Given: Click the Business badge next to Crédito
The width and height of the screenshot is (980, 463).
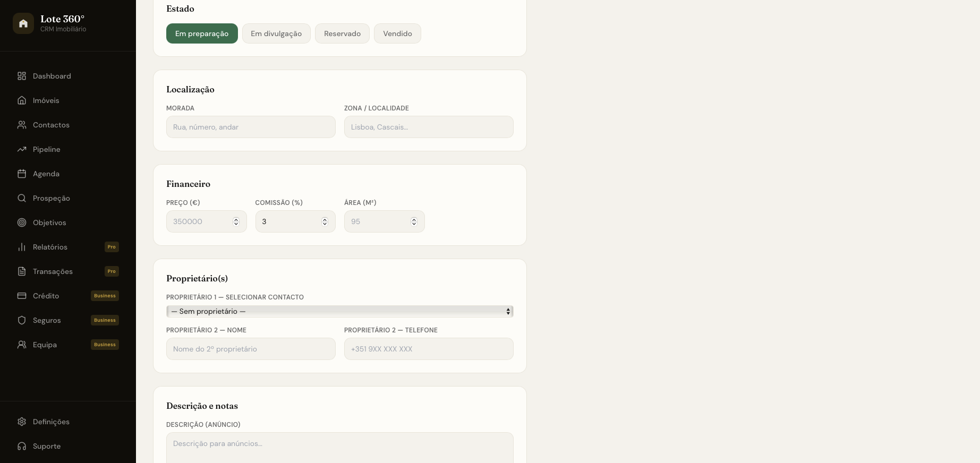Looking at the screenshot, I should 105,296.
